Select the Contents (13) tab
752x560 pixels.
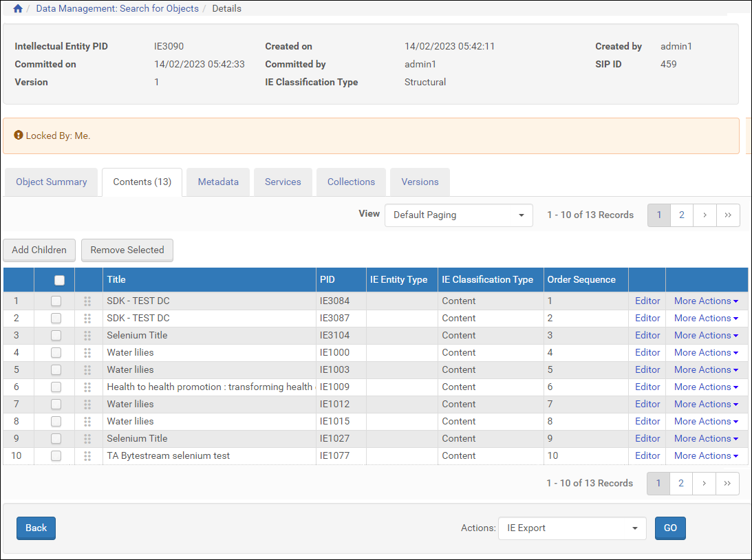tap(142, 182)
